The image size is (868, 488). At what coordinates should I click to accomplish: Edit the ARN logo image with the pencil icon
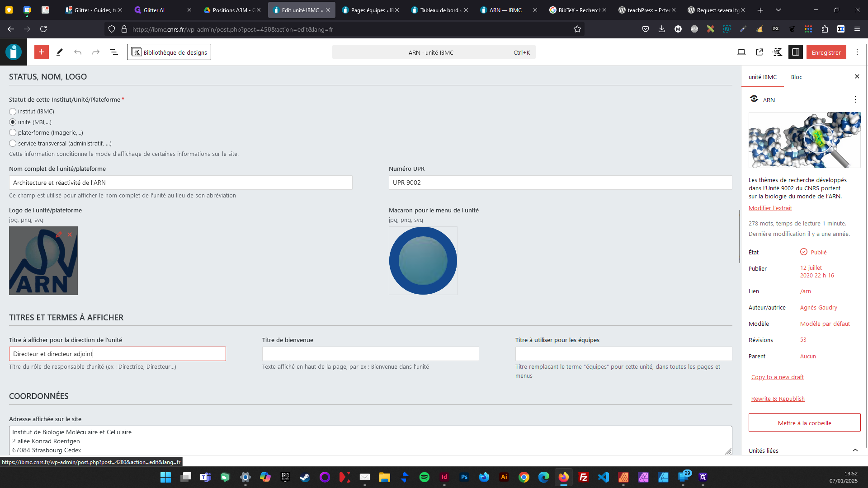point(58,235)
